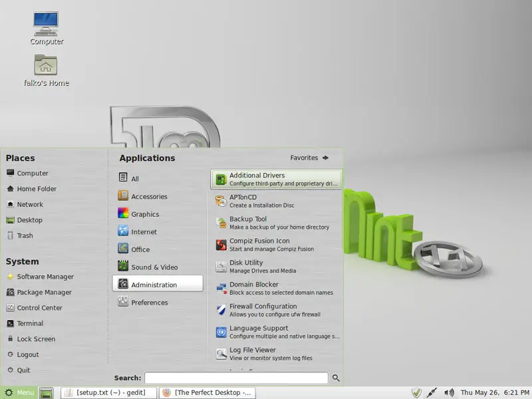Click the volume speaker icon in tray
Screen dimensions: 532x399
click(x=449, y=392)
